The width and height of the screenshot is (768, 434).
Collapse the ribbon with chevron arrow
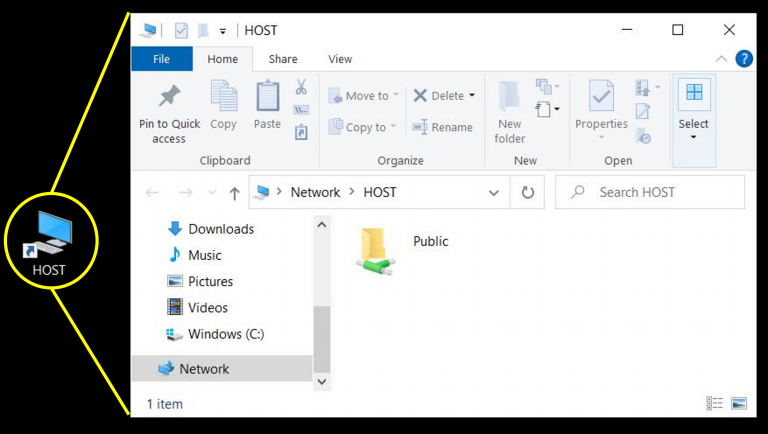721,59
